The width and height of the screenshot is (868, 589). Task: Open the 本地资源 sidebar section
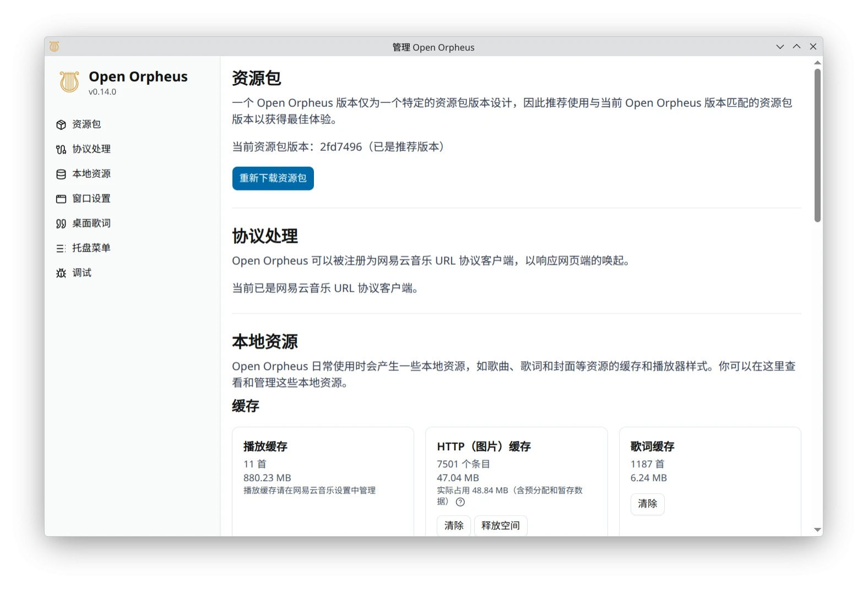point(91,174)
